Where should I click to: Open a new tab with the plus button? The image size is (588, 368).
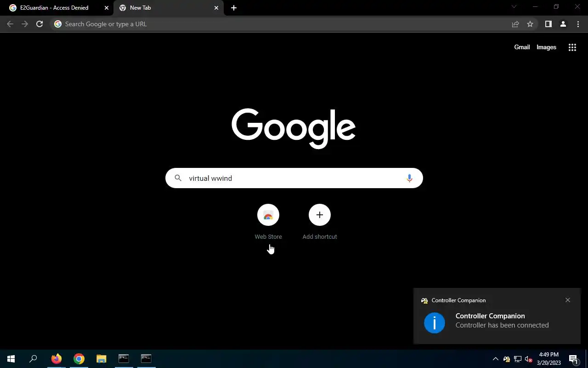tap(234, 8)
